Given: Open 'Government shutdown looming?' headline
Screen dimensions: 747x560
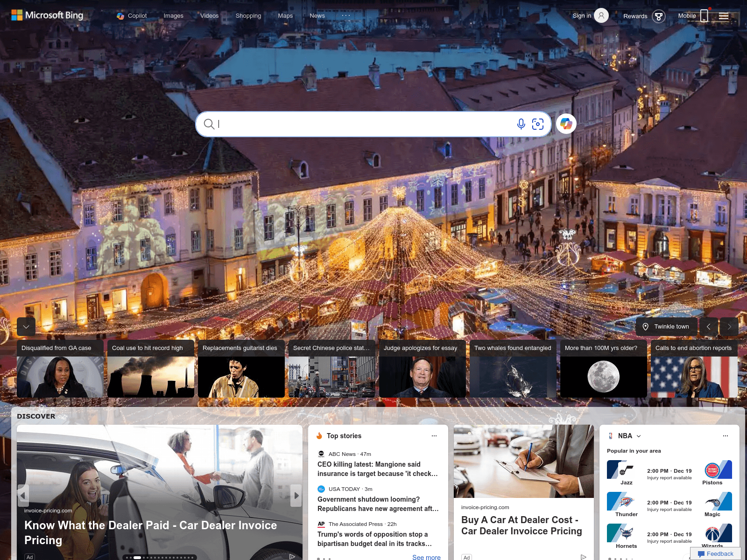Looking at the screenshot, I should coord(378,504).
